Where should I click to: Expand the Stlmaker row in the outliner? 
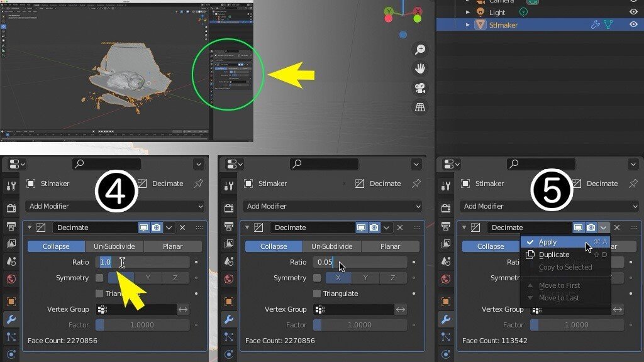coord(467,25)
